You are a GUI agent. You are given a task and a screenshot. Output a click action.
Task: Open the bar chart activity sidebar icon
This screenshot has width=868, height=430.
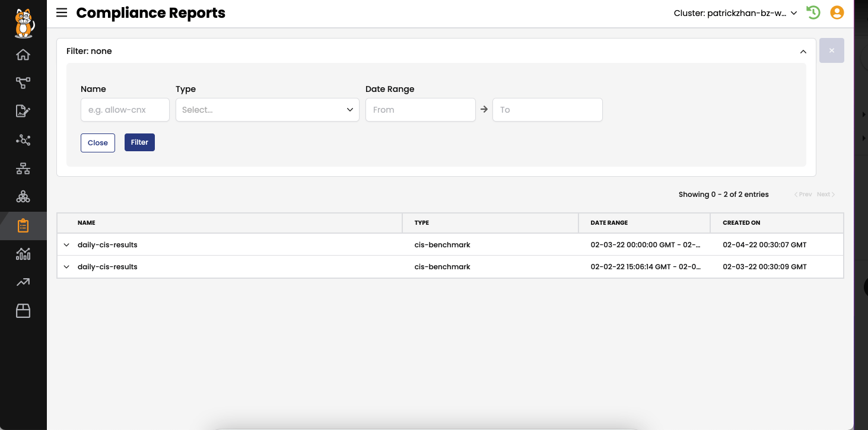23,254
